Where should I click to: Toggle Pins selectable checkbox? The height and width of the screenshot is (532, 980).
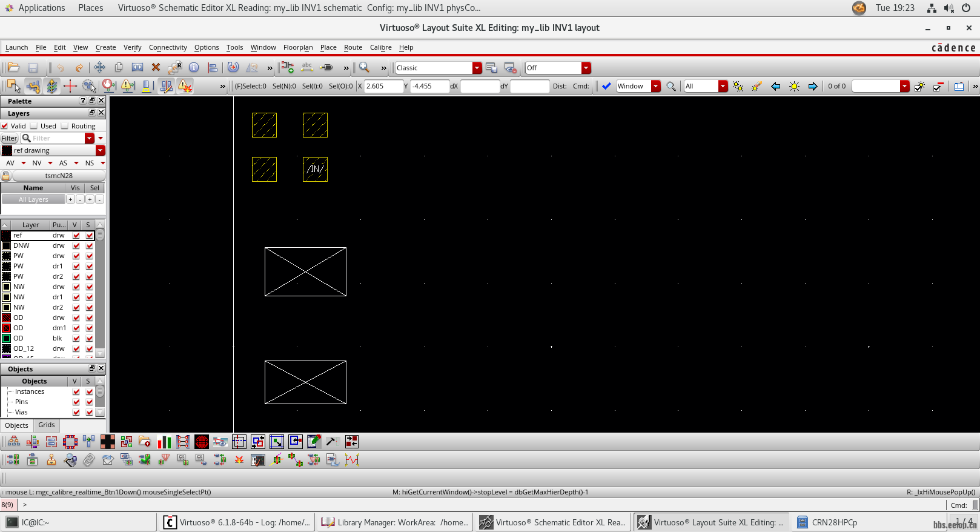coord(90,402)
